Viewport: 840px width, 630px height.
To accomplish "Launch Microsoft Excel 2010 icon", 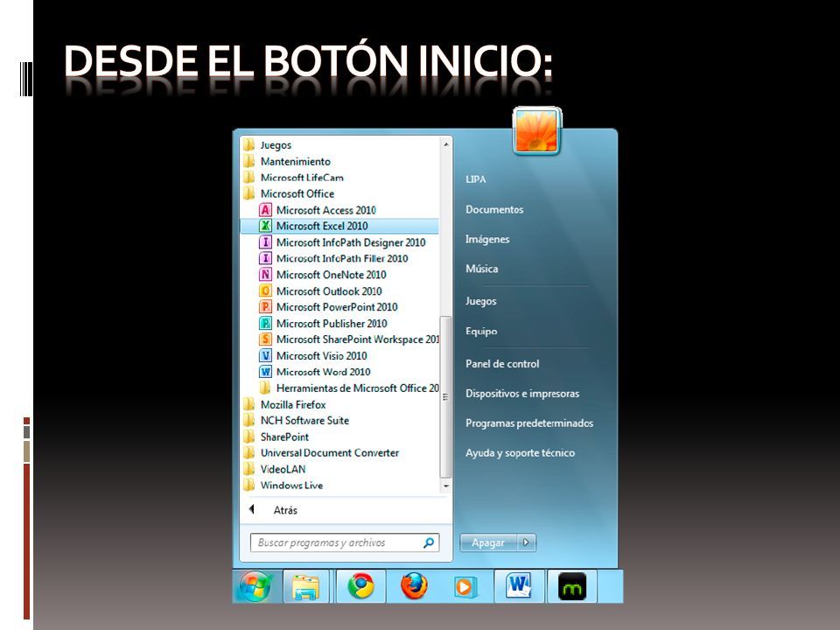I will [x=265, y=226].
